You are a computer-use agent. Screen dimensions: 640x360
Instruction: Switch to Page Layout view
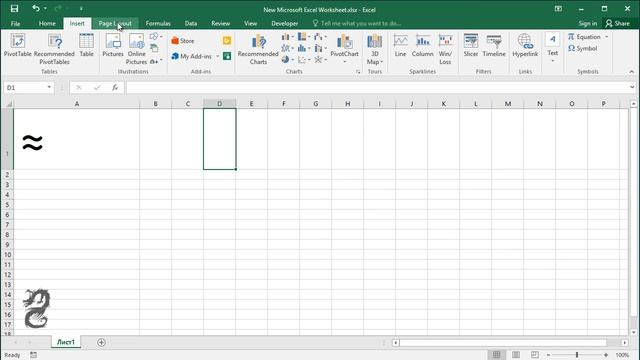[516, 355]
